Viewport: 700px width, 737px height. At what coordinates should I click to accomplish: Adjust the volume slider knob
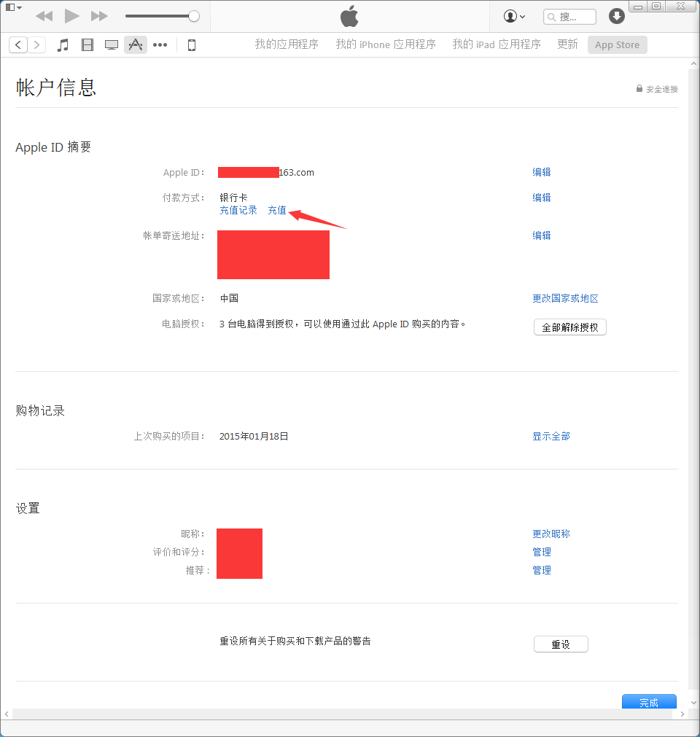pyautogui.click(x=194, y=17)
